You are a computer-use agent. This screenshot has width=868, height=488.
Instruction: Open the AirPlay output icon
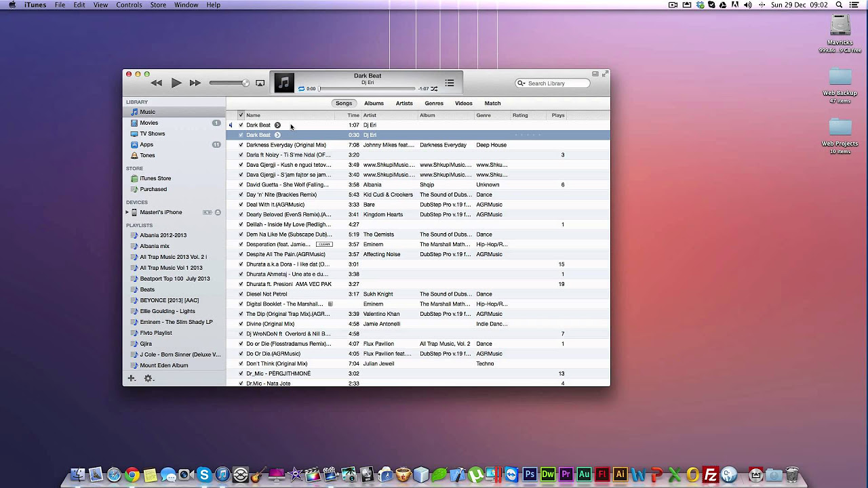[x=260, y=83]
